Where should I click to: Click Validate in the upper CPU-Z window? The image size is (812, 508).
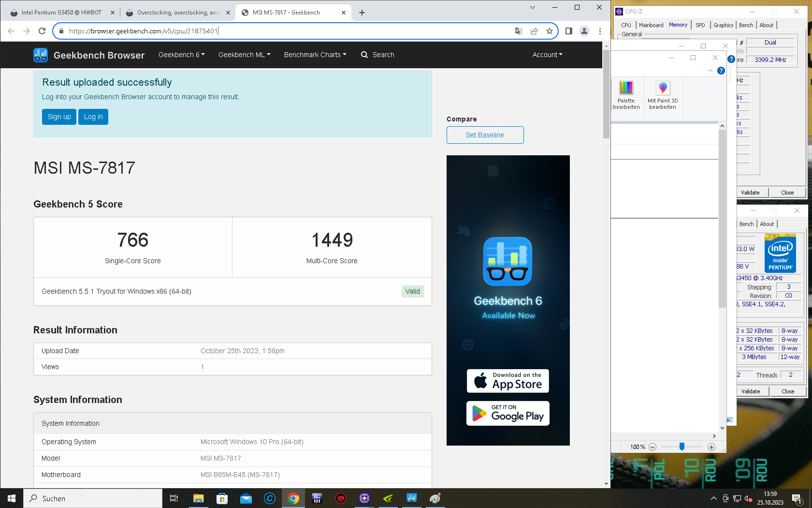click(x=750, y=193)
